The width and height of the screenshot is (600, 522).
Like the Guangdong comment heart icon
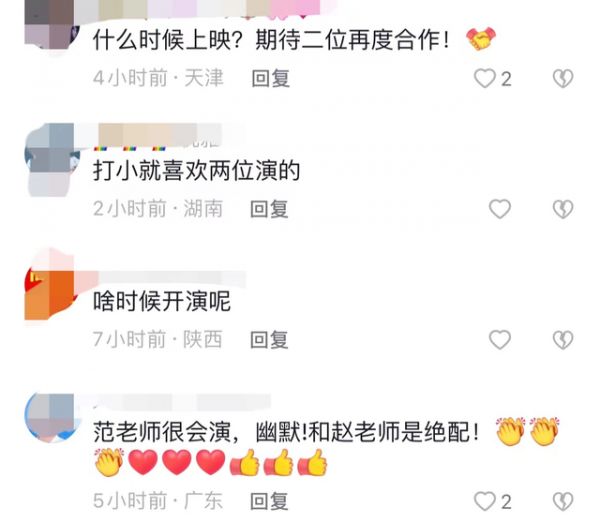(x=485, y=501)
